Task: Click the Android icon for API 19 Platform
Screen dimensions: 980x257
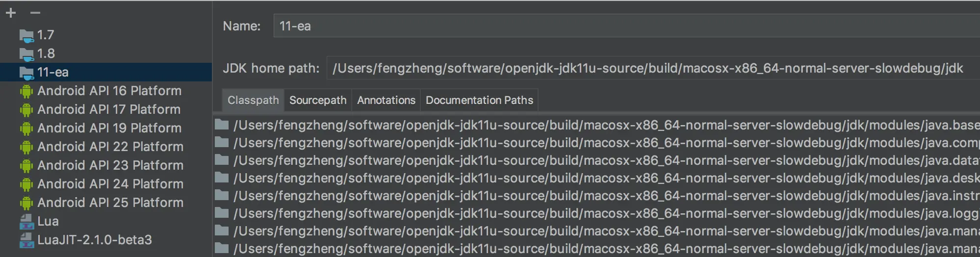Action: pos(26,128)
